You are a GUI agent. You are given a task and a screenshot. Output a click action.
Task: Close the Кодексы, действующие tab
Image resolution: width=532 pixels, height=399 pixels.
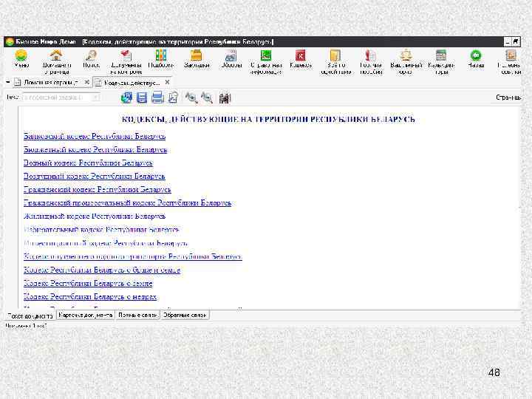point(167,82)
